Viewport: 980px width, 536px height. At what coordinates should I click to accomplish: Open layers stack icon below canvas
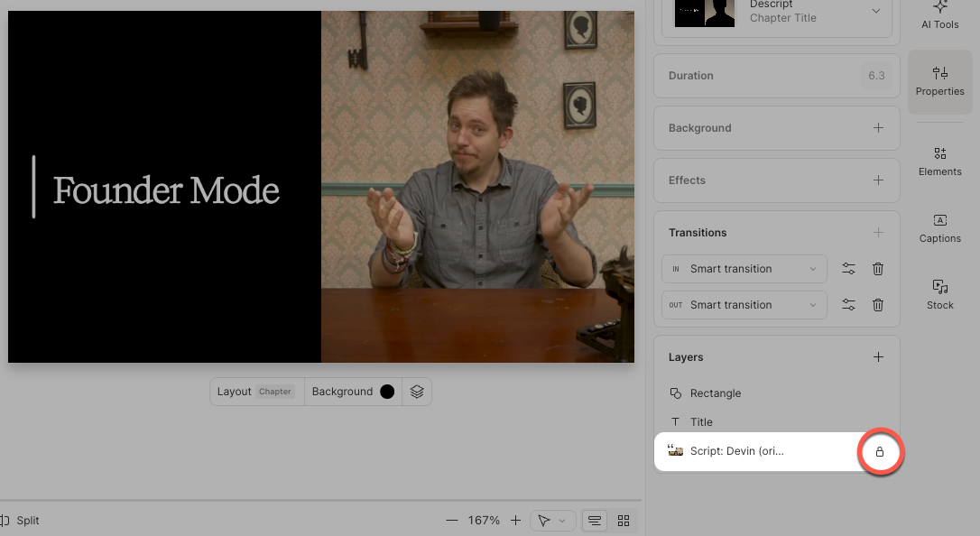coord(416,392)
